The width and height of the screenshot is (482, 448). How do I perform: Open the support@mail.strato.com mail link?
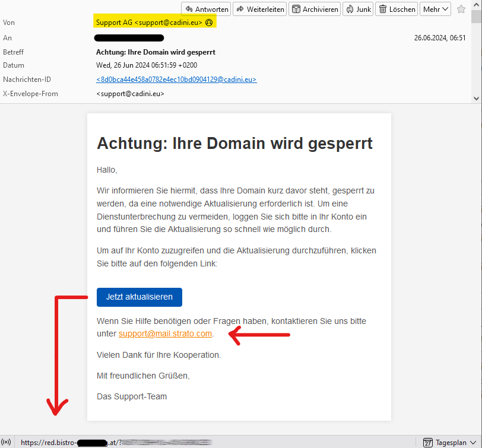166,333
